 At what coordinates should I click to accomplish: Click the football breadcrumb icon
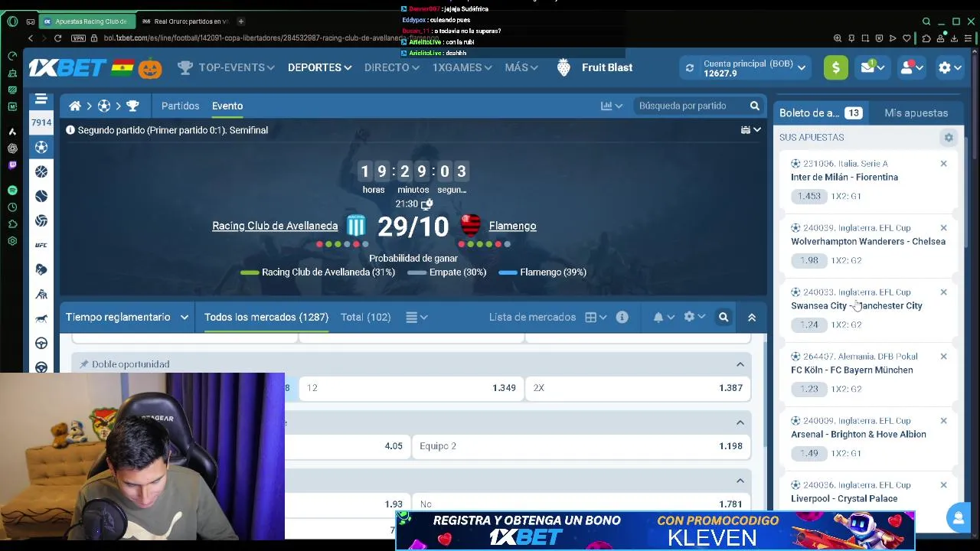pos(104,106)
